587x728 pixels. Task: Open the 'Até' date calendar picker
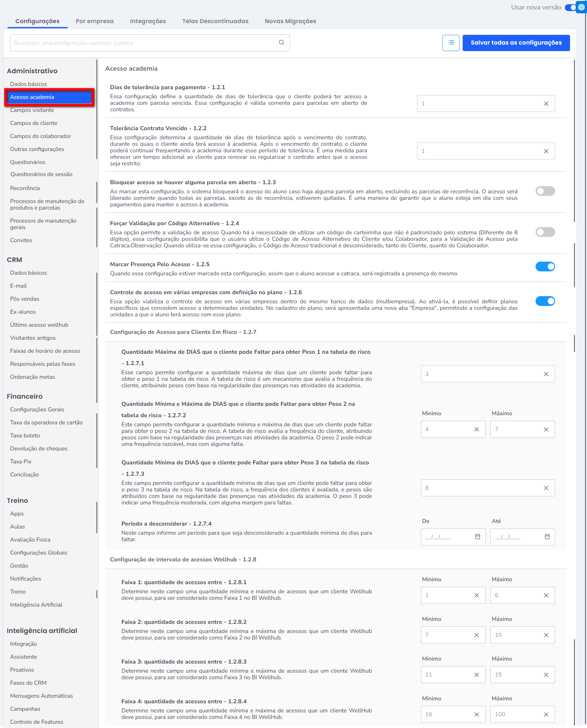click(547, 537)
